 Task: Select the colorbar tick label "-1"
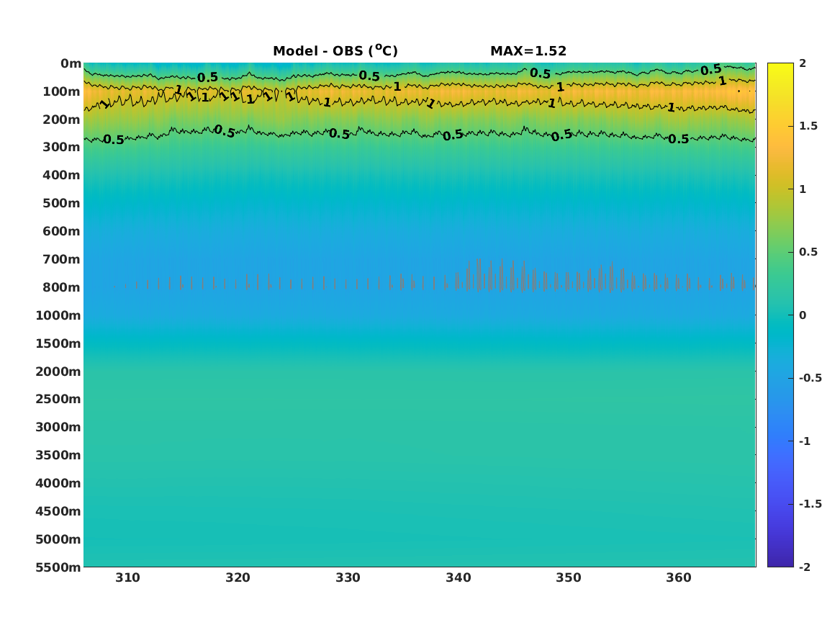tap(805, 441)
